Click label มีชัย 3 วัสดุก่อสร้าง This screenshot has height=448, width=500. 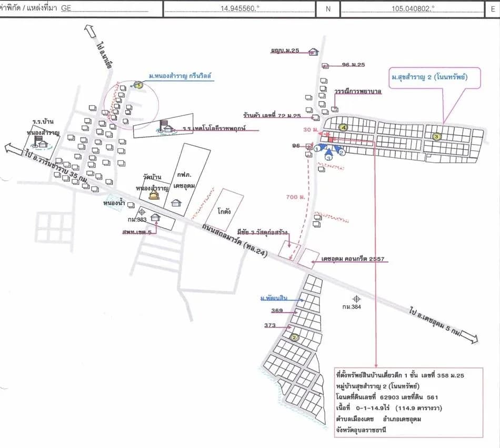click(263, 232)
